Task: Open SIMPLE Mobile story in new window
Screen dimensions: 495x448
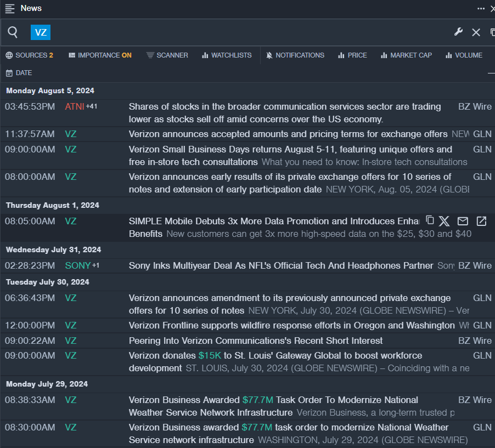Action: 481,221
